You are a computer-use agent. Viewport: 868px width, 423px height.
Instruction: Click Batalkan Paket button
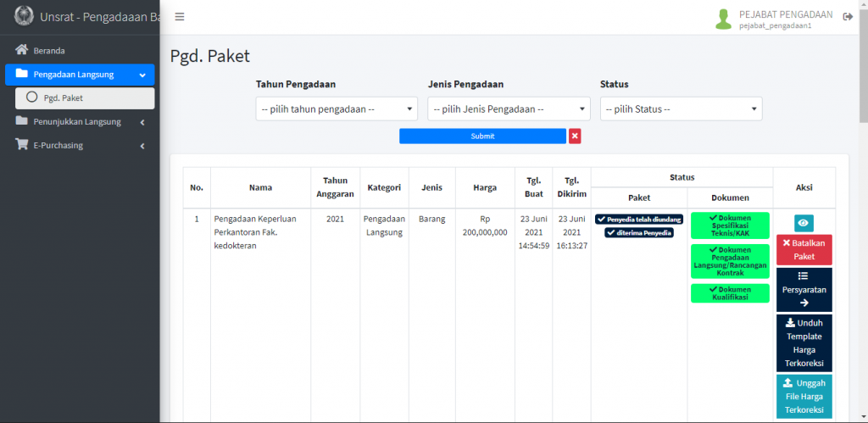click(x=804, y=249)
